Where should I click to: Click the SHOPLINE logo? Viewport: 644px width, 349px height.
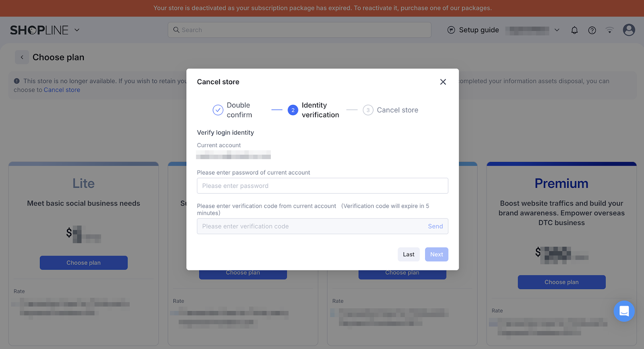coord(39,30)
